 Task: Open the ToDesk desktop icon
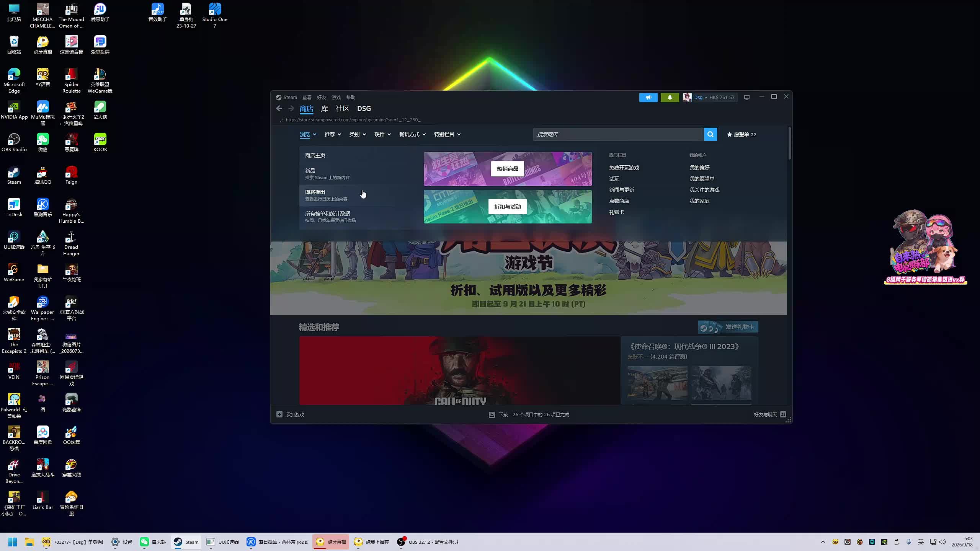point(14,208)
